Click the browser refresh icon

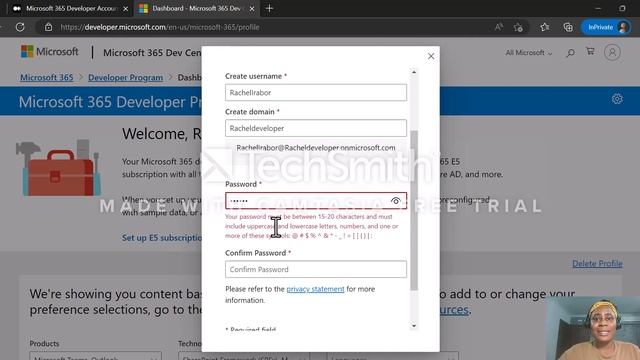(x=20, y=27)
